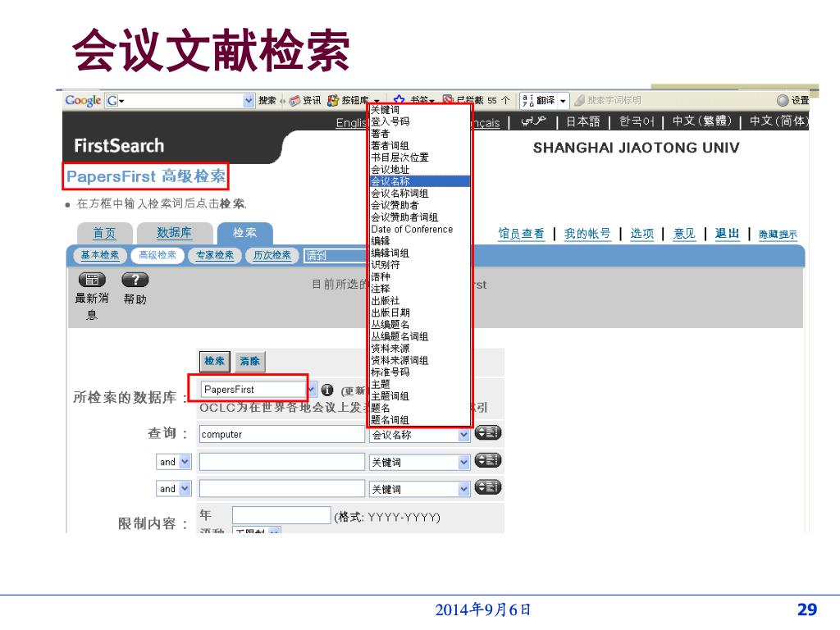Switch language to 中文(繁體)
Viewport: 840px width, 630px height.
tap(702, 121)
